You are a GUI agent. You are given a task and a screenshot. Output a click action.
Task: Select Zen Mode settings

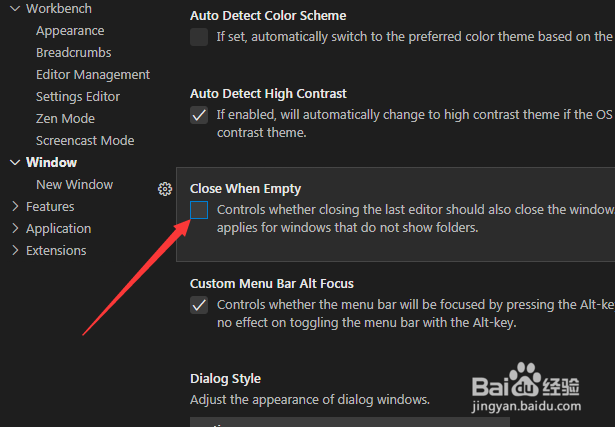(65, 118)
